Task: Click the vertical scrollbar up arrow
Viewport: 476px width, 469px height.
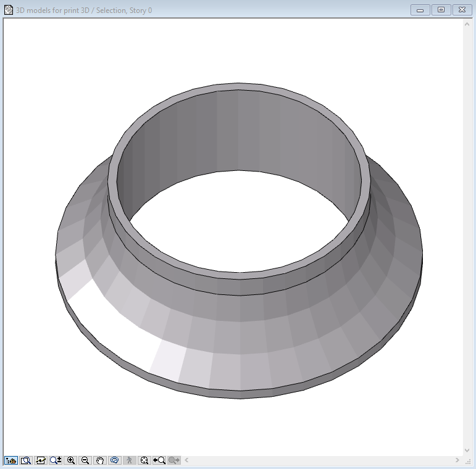Action: pos(467,23)
